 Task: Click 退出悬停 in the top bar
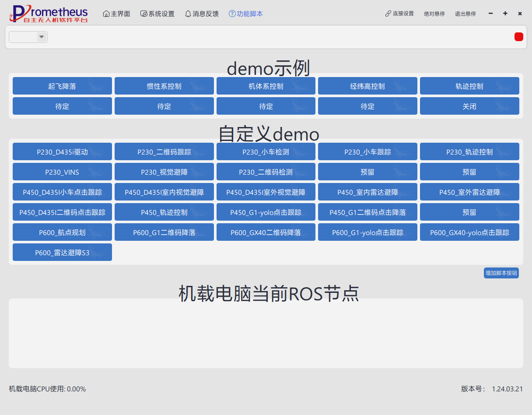pyautogui.click(x=465, y=14)
